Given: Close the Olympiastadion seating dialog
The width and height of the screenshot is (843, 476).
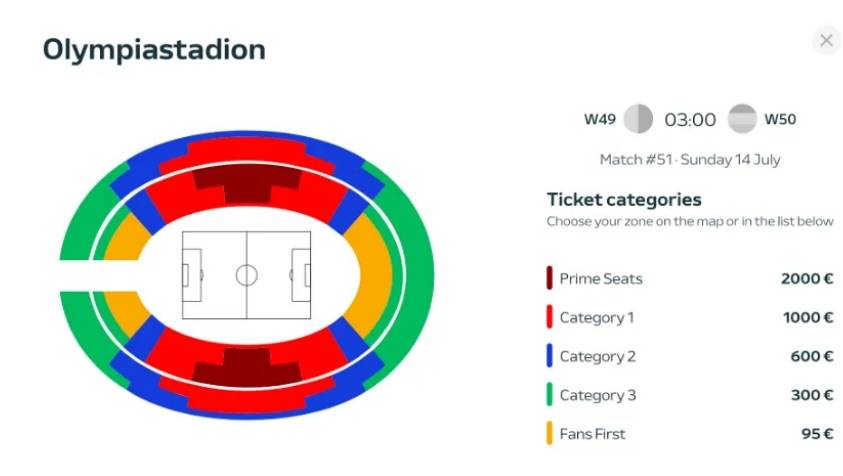Looking at the screenshot, I should pyautogui.click(x=826, y=41).
